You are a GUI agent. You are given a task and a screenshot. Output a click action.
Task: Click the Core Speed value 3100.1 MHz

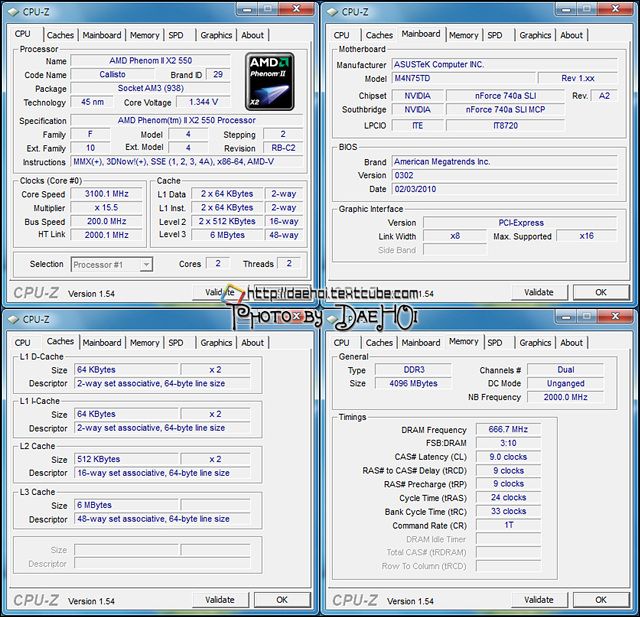[107, 194]
